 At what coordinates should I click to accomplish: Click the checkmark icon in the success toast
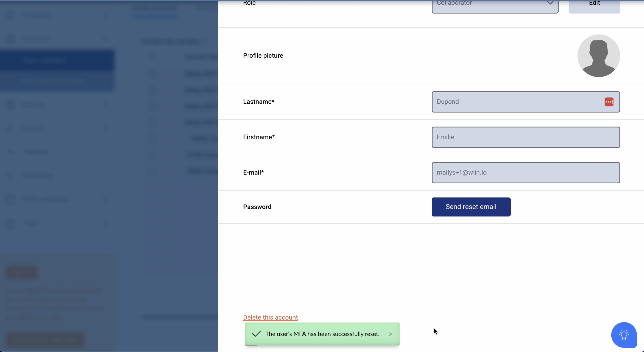pos(256,334)
